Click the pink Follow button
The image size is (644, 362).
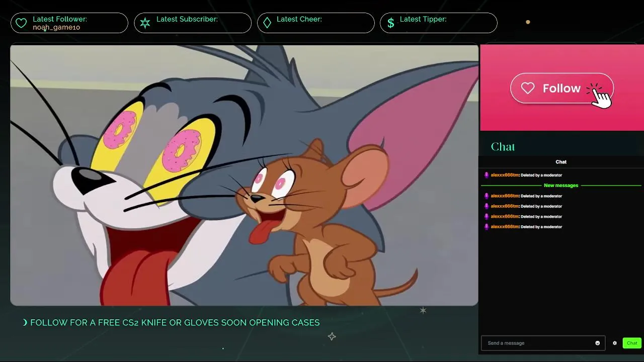(561, 88)
